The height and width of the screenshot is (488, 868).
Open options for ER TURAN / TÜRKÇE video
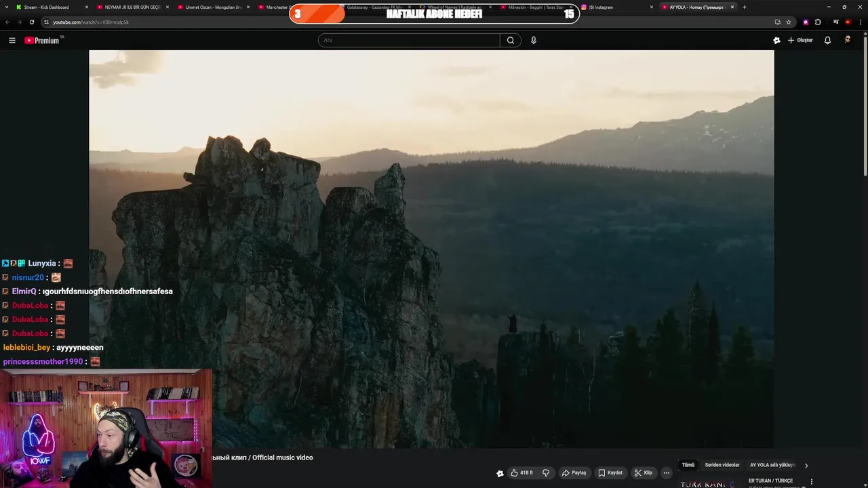click(812, 482)
